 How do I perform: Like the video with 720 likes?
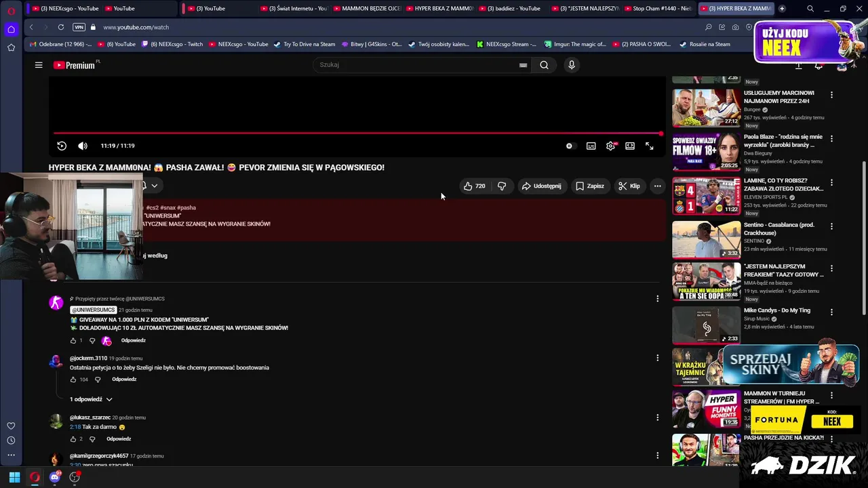tap(475, 186)
